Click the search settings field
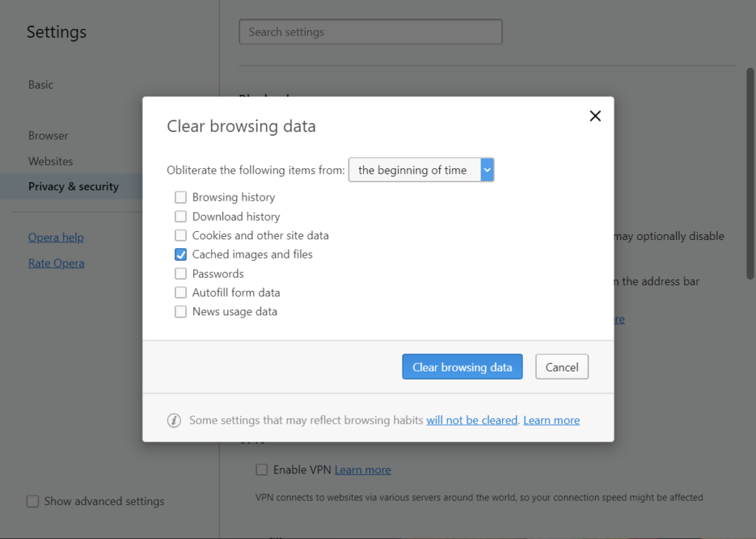The image size is (756, 539). click(x=370, y=32)
